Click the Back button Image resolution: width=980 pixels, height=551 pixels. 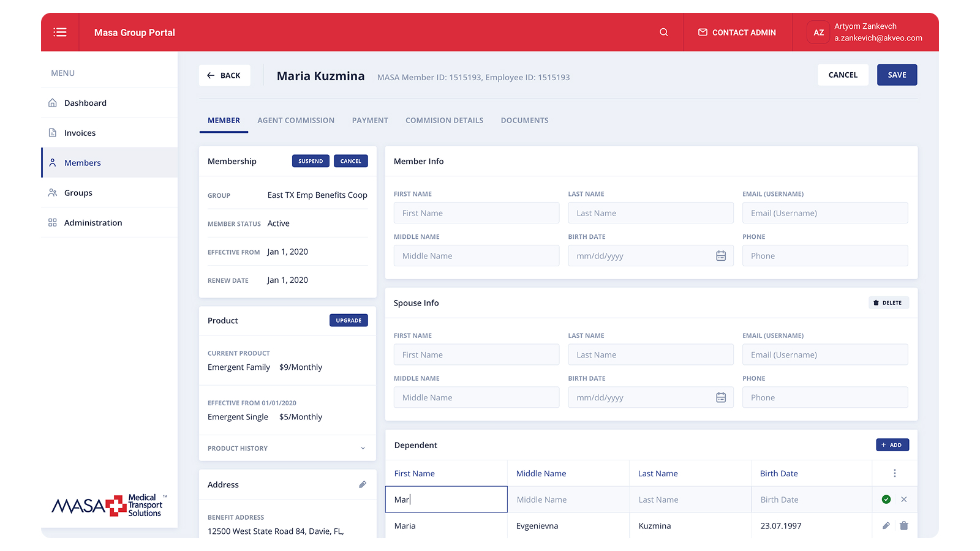tap(225, 75)
